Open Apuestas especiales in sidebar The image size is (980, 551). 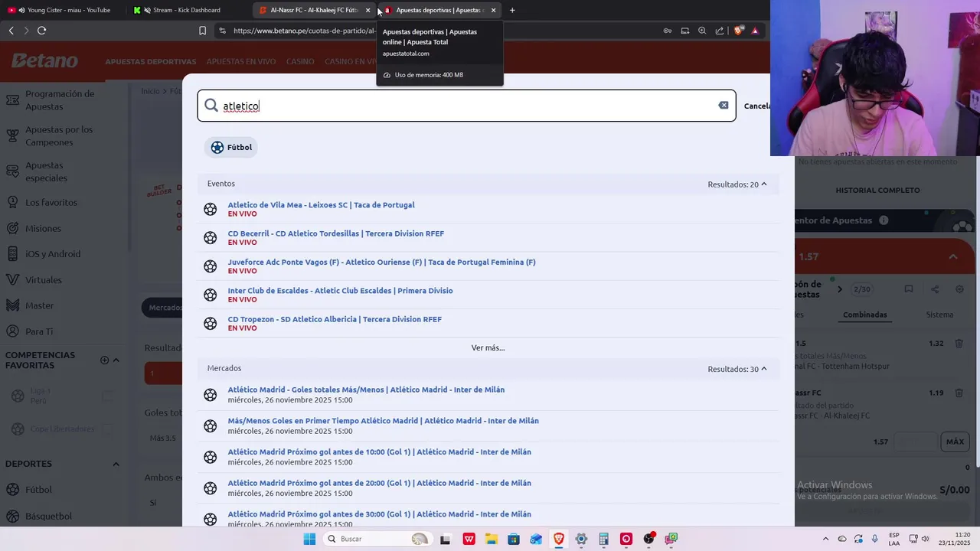tap(46, 171)
